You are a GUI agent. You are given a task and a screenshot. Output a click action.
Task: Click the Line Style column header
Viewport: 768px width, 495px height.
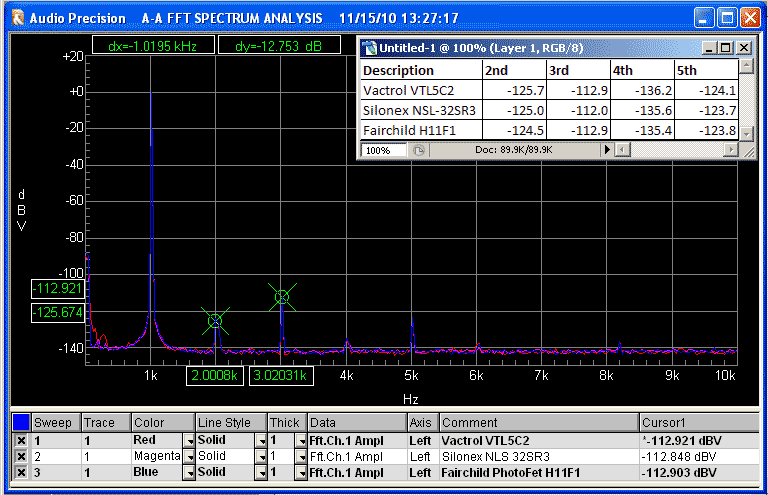(x=231, y=423)
